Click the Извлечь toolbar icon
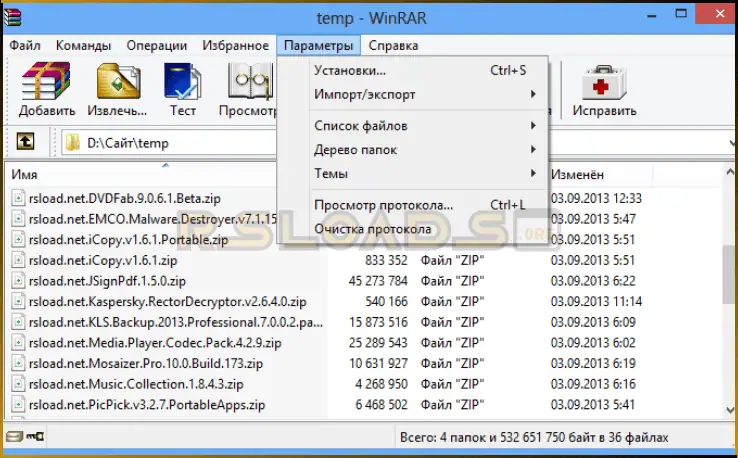Image resolution: width=738 pixels, height=458 pixels. click(118, 81)
